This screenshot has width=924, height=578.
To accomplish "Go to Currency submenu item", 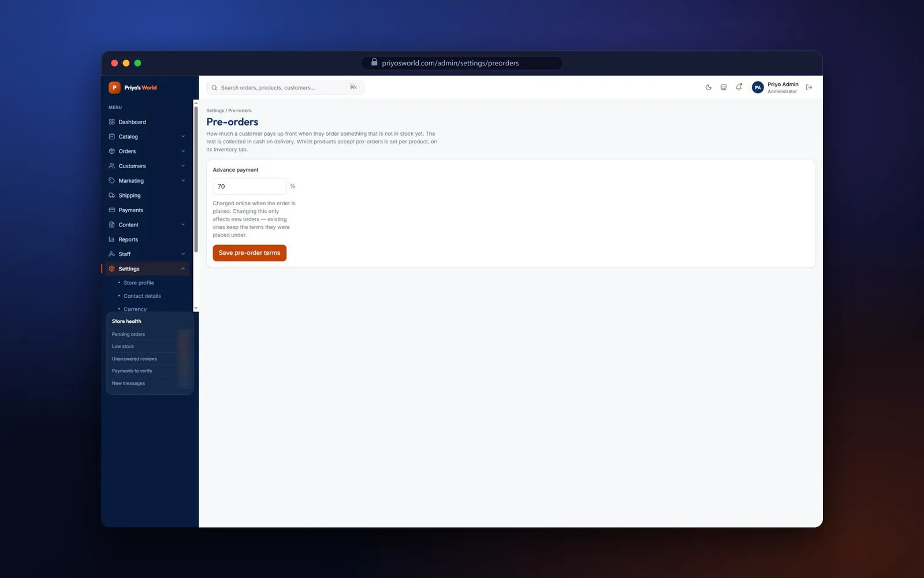I will pos(135,309).
